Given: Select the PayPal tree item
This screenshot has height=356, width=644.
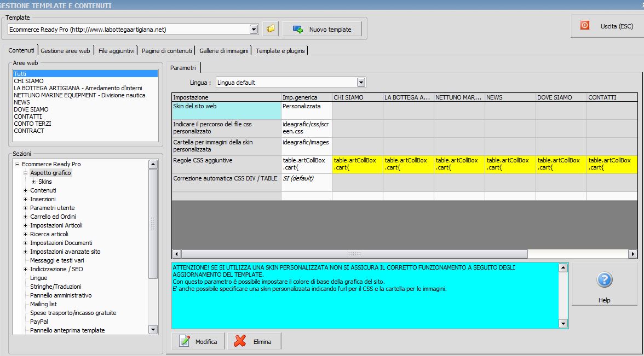Looking at the screenshot, I should [x=39, y=322].
